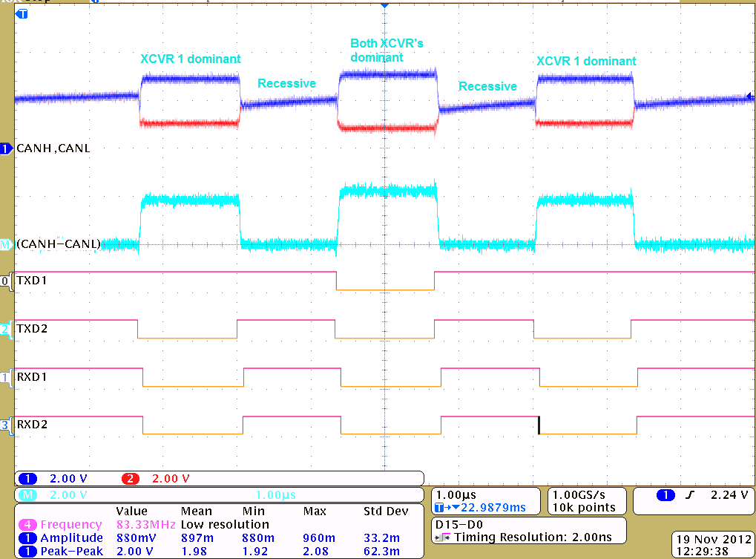Click the digital channel 3 badge beside RXD2
This screenshot has height=559, width=756.
pyautogui.click(x=6, y=425)
